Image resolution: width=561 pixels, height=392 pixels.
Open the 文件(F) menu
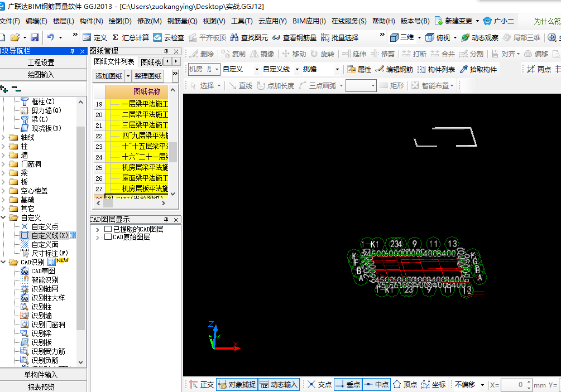pos(10,21)
